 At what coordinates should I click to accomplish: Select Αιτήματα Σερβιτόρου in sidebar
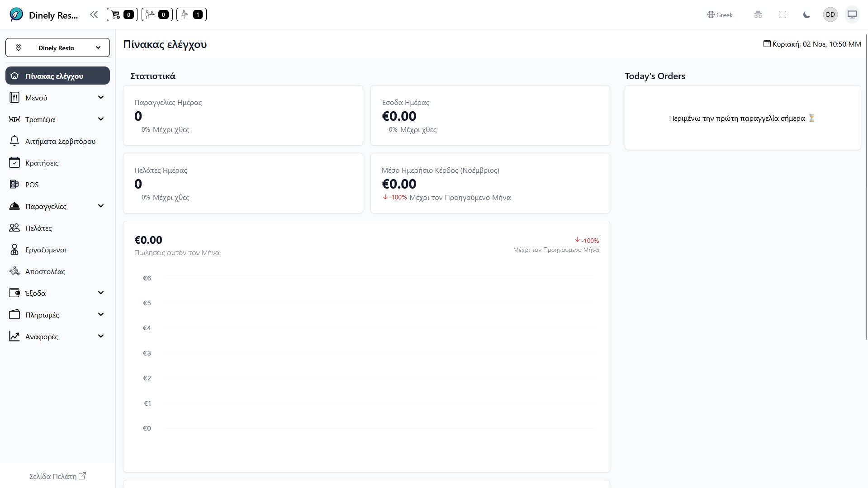tap(60, 141)
